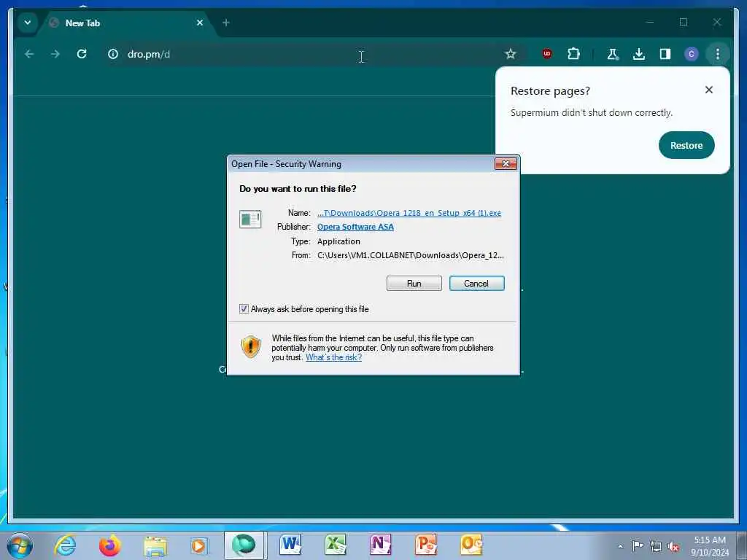Click Cancel in the Security Warning dialog
Screen dimensions: 747x560
pyautogui.click(x=476, y=284)
